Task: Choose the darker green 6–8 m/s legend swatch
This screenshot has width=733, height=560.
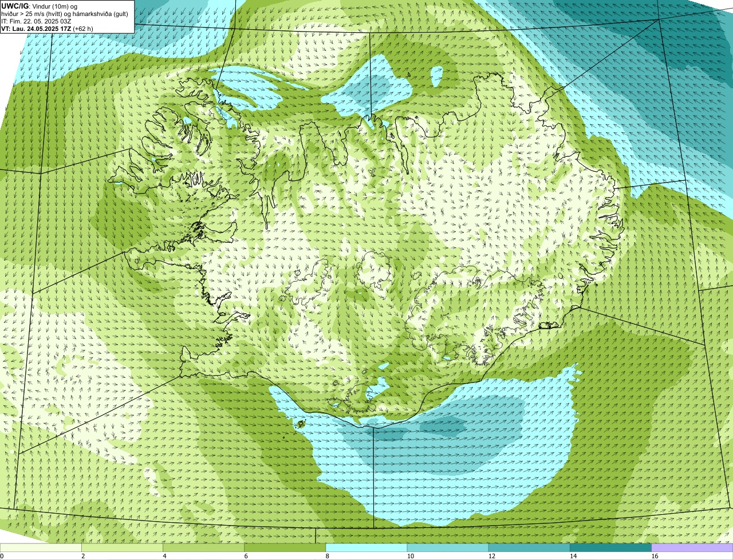Action: [285, 548]
